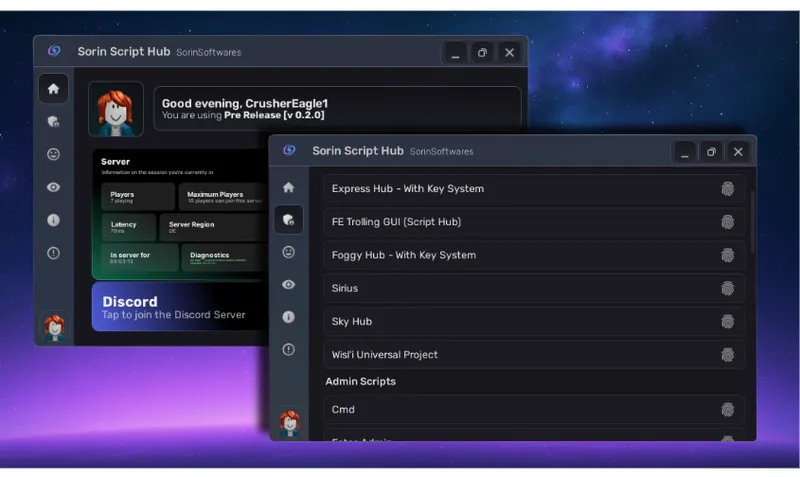The width and height of the screenshot is (800, 477).
Task: Click the Latency info card
Action: 128,227
